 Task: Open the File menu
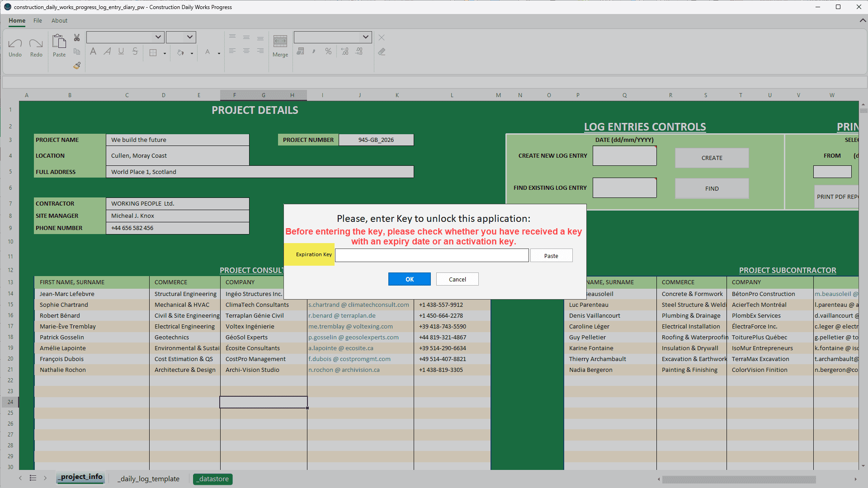point(38,21)
